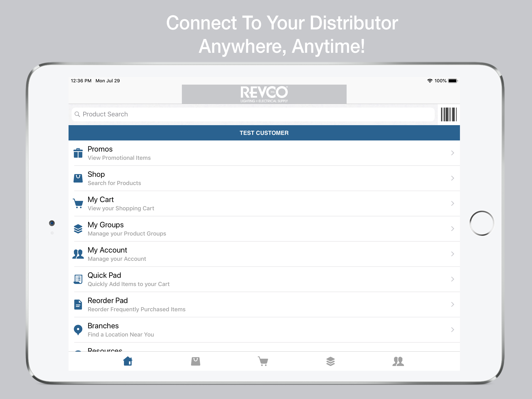The image size is (532, 399).
Task: Open Shop bag tab in bottom bar
Action: coord(196,361)
